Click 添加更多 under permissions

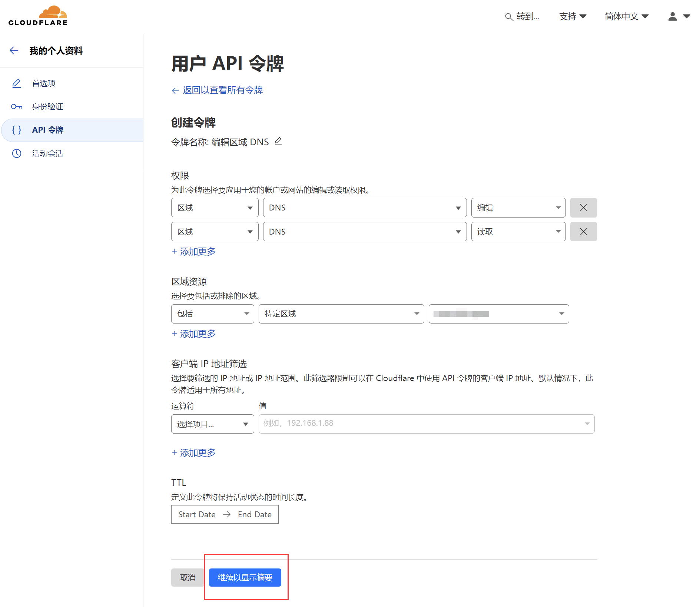(193, 252)
